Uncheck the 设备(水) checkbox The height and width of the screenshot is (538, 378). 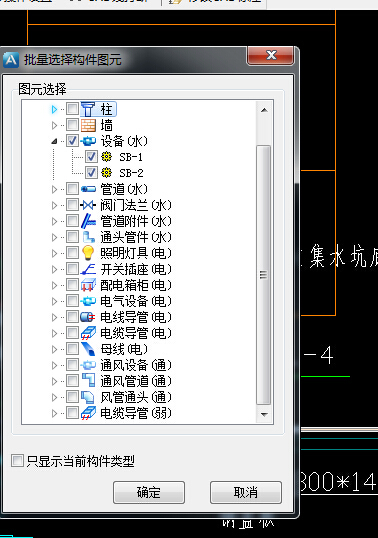(x=72, y=141)
